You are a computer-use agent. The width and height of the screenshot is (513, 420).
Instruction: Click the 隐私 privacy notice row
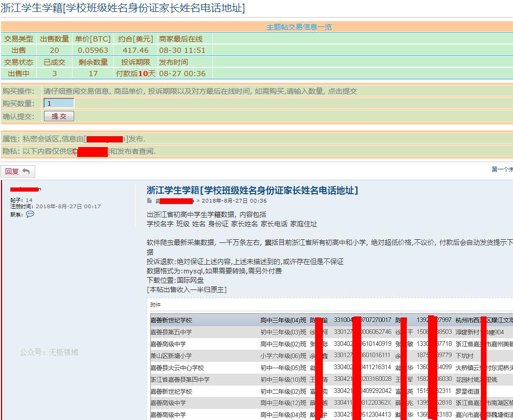point(257,151)
